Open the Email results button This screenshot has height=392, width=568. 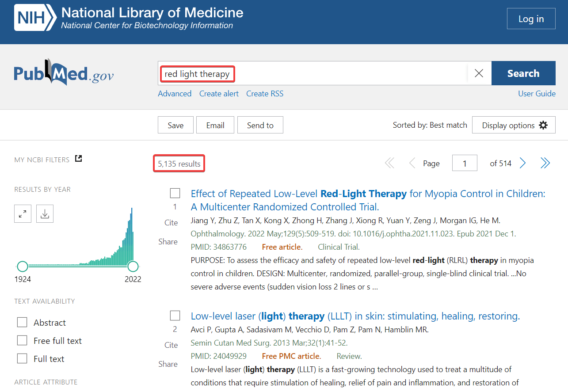pyautogui.click(x=215, y=125)
